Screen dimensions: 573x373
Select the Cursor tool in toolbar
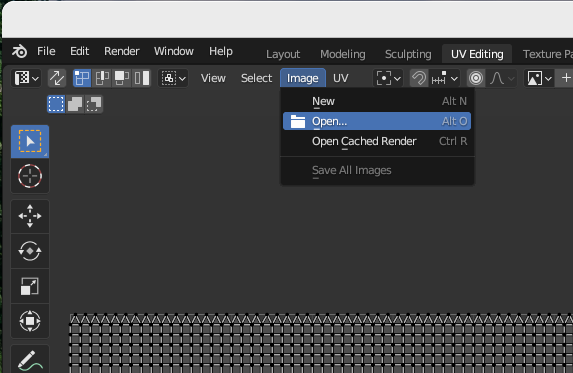tap(30, 176)
